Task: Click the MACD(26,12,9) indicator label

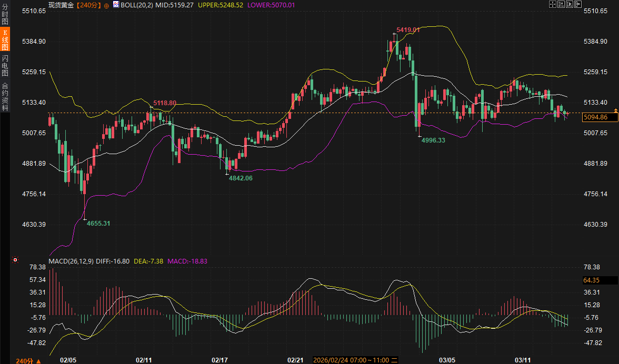Action: [71, 261]
